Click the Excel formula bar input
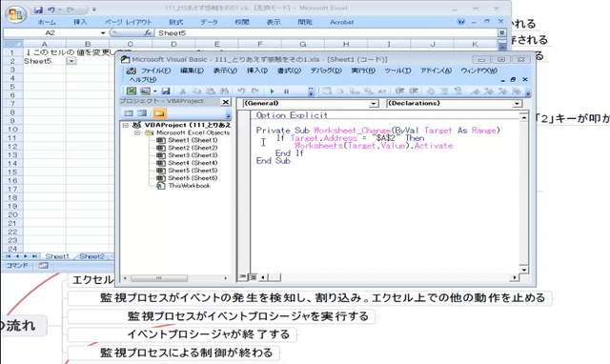Image resolution: width=610 pixels, height=364 pixels. (x=326, y=33)
